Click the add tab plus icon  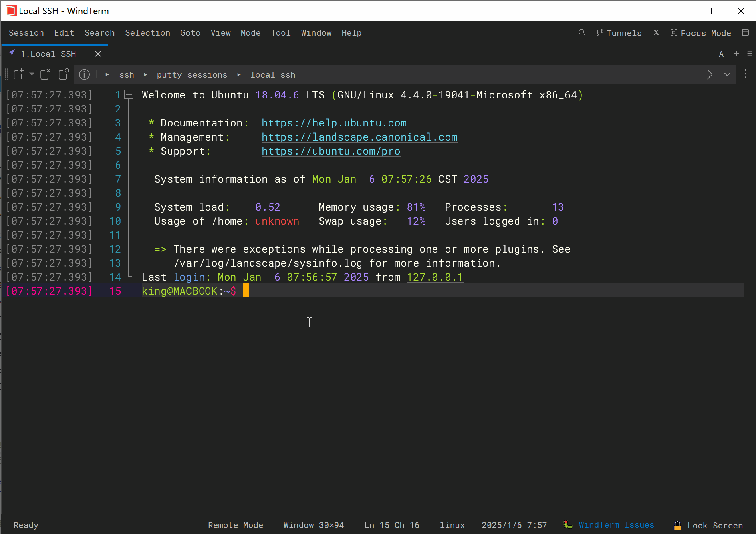click(736, 54)
